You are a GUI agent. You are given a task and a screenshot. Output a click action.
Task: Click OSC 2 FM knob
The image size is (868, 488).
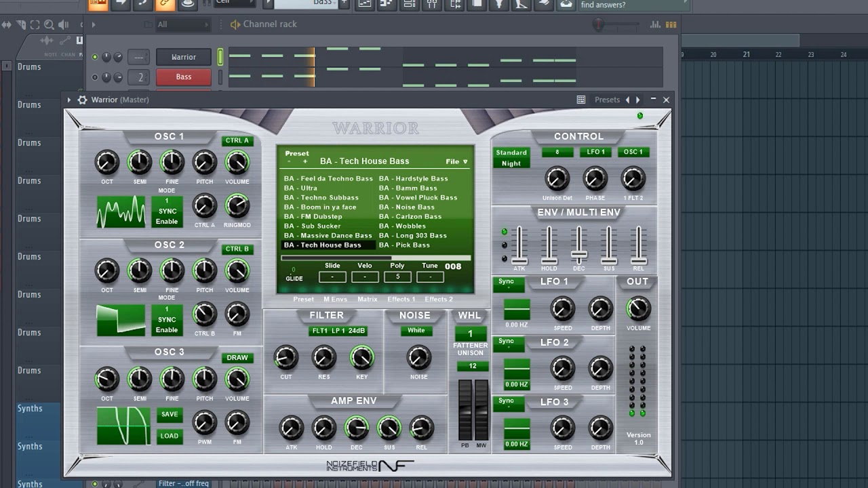click(237, 314)
